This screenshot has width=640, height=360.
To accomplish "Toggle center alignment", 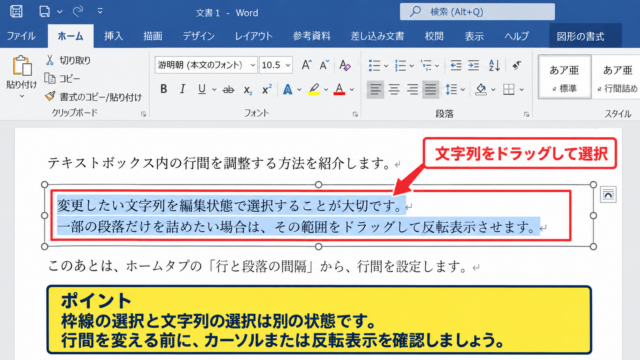I will tap(394, 89).
